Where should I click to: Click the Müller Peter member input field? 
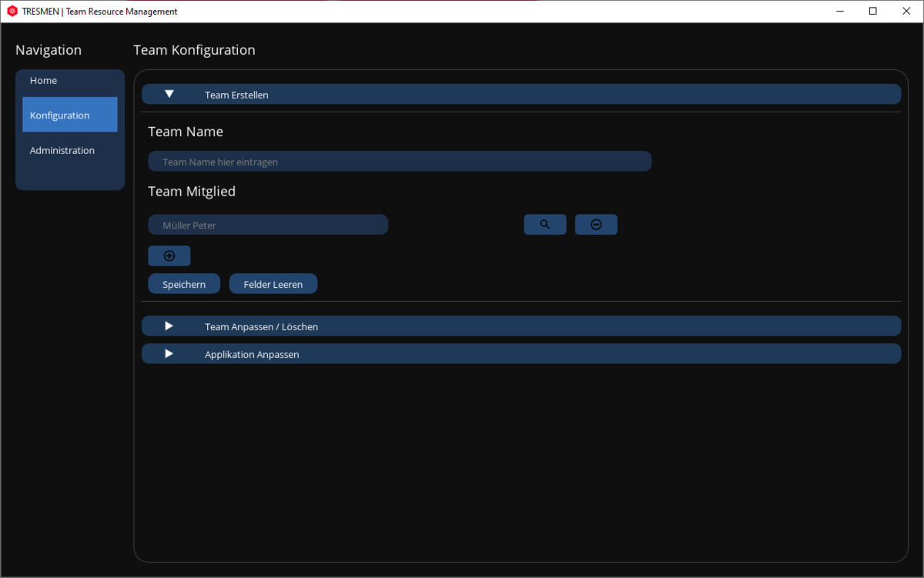coord(268,225)
